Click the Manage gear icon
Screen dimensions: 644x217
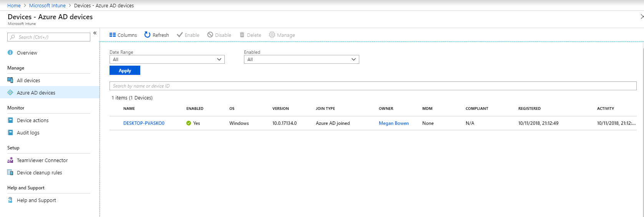[x=272, y=35]
